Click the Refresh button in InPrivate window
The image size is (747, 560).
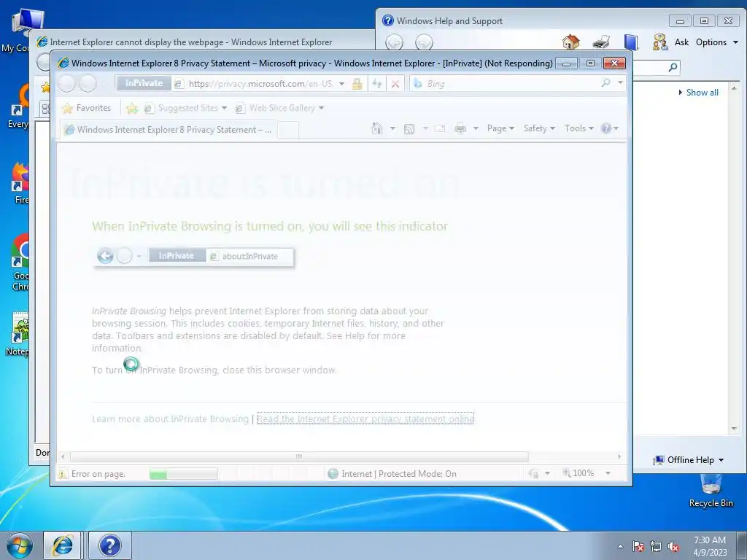click(x=377, y=84)
